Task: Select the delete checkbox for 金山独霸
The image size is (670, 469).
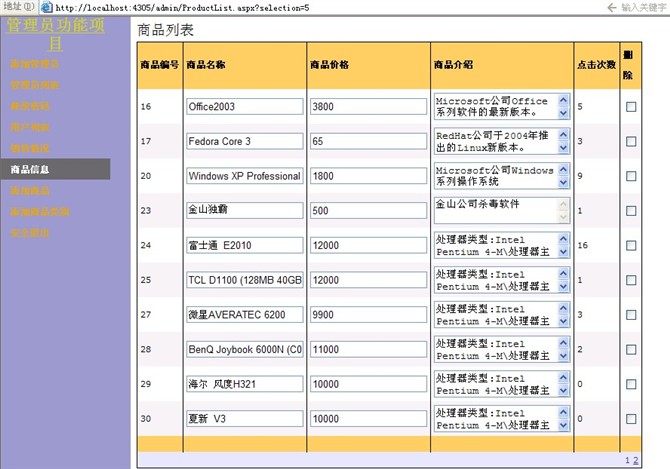Action: pos(631,211)
